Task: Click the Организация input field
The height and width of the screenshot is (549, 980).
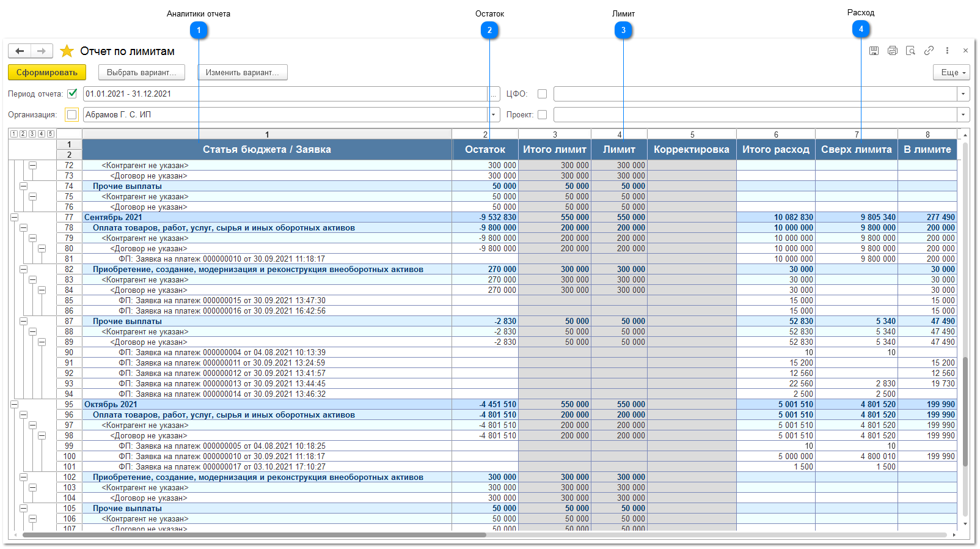Action: tap(285, 114)
